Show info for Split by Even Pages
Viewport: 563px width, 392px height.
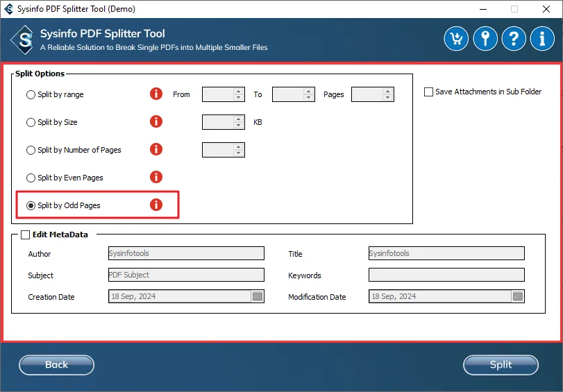[156, 177]
